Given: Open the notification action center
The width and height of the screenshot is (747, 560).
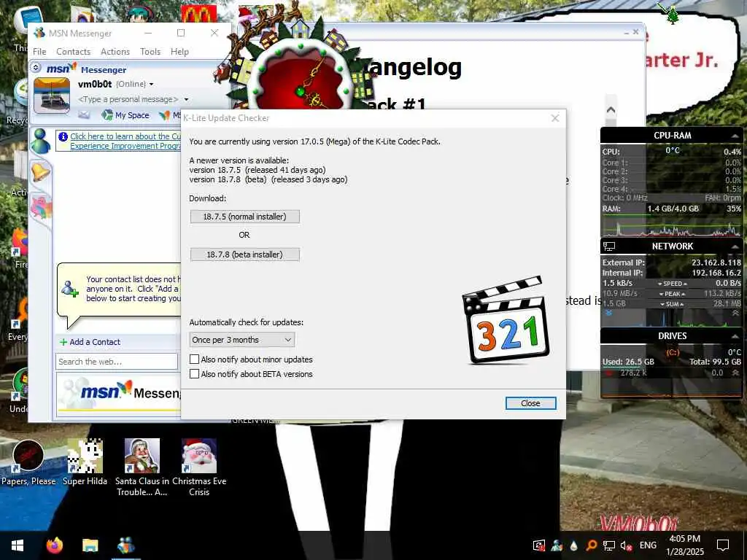Looking at the screenshot, I should tap(723, 545).
